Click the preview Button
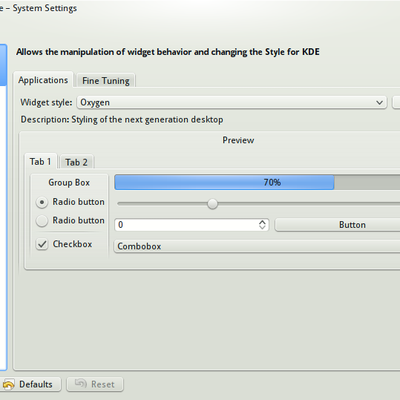400x400 pixels. [x=337, y=225]
